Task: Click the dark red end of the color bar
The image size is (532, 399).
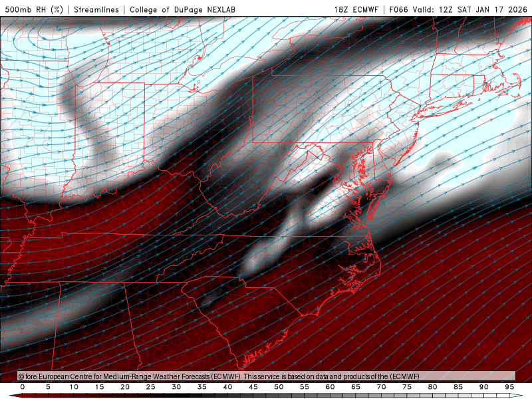Action: click(15, 396)
